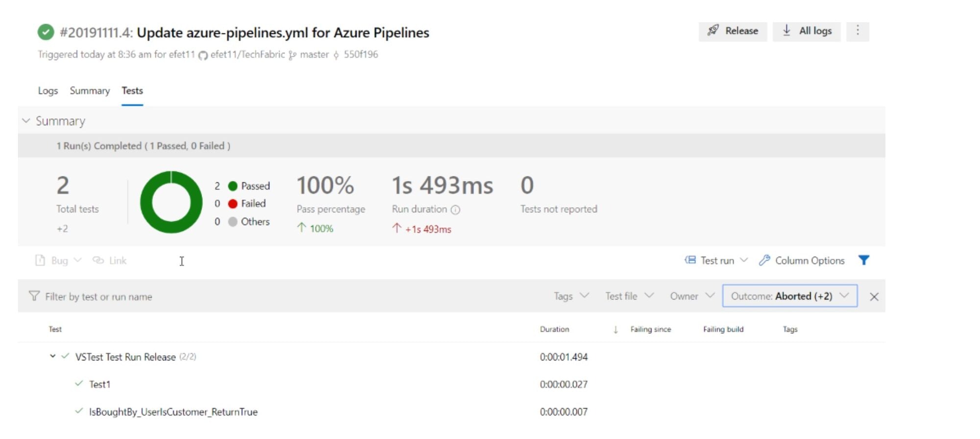
Task: Click the Link chain icon
Action: 98,261
